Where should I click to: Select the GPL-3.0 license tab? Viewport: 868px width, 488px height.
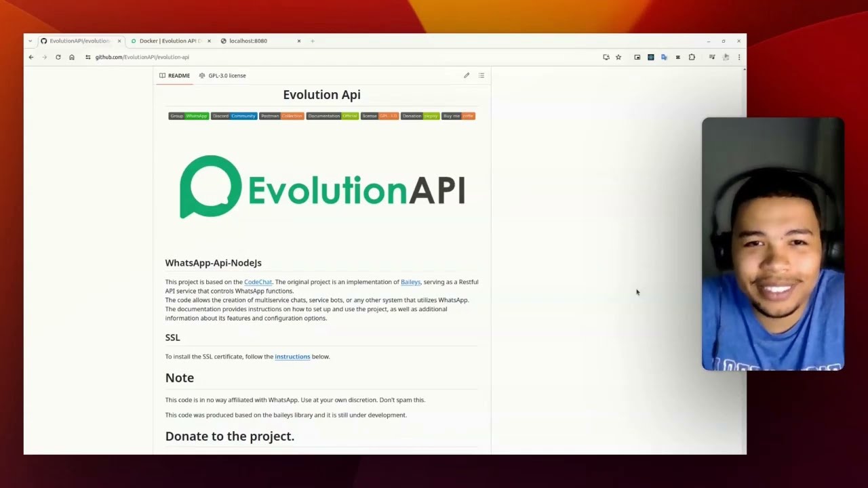pyautogui.click(x=222, y=75)
